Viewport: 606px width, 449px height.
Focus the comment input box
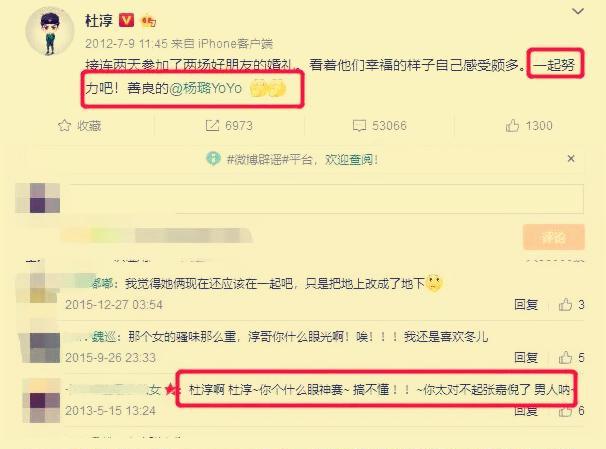click(x=326, y=199)
